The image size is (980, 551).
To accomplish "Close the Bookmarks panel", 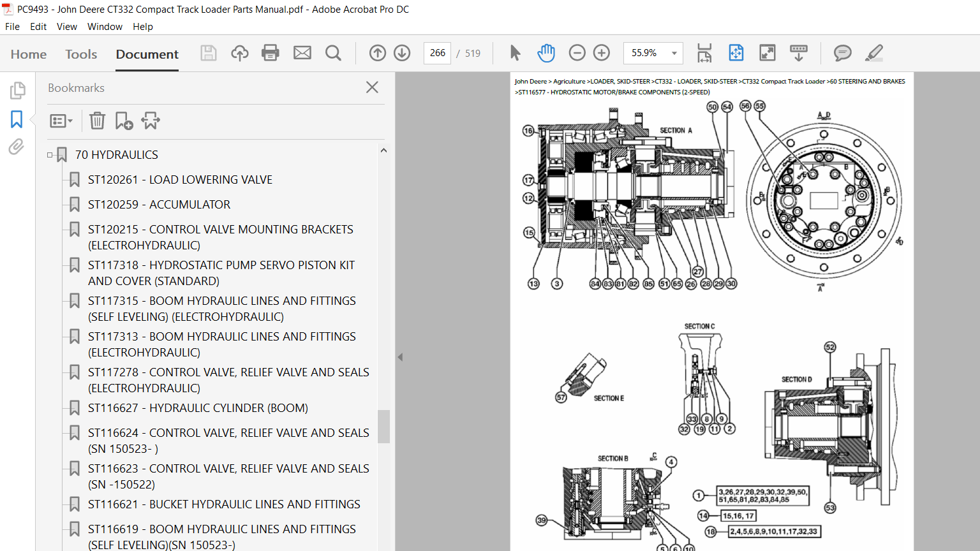I will pos(372,87).
